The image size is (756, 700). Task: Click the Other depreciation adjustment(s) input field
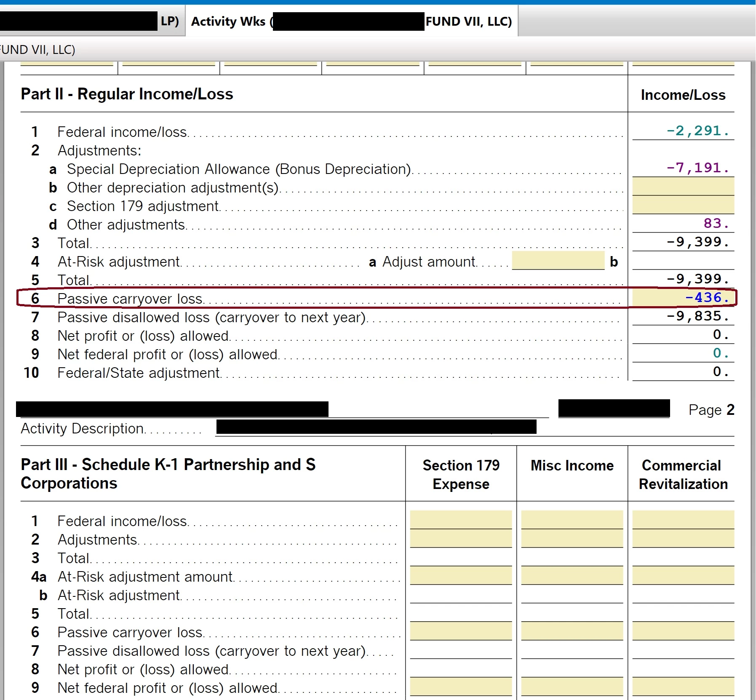[683, 186]
